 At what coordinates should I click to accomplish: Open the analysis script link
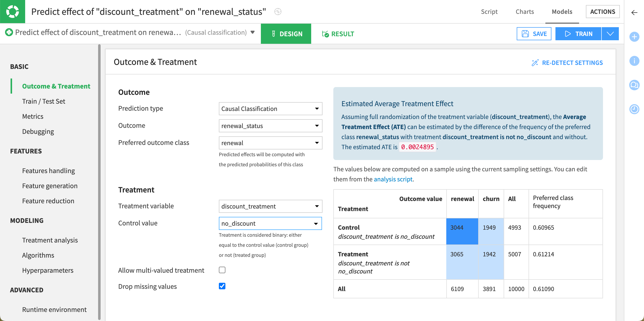point(393,179)
